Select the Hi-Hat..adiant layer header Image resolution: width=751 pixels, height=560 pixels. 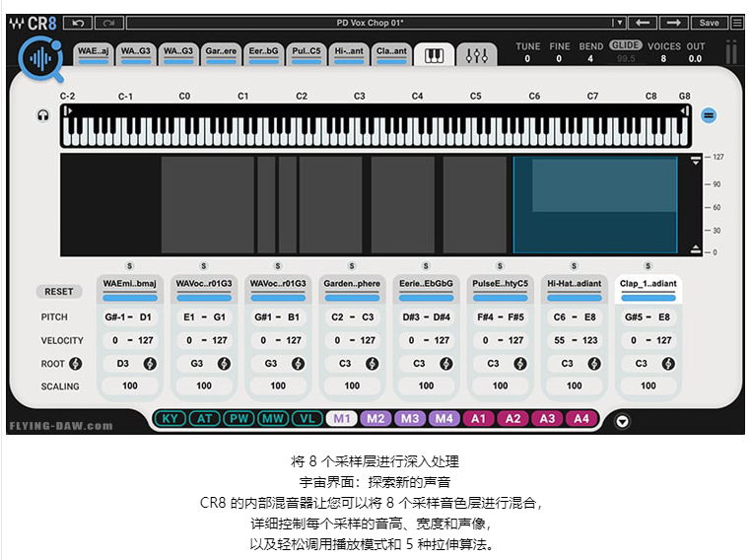pos(575,289)
